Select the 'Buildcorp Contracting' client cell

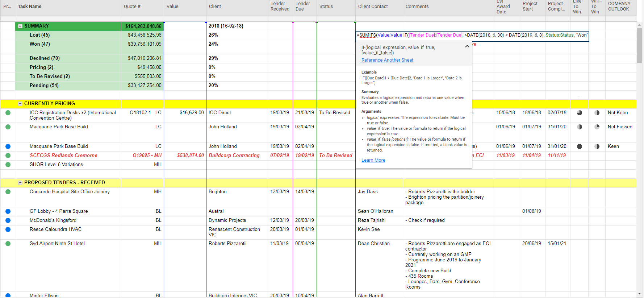click(x=237, y=156)
